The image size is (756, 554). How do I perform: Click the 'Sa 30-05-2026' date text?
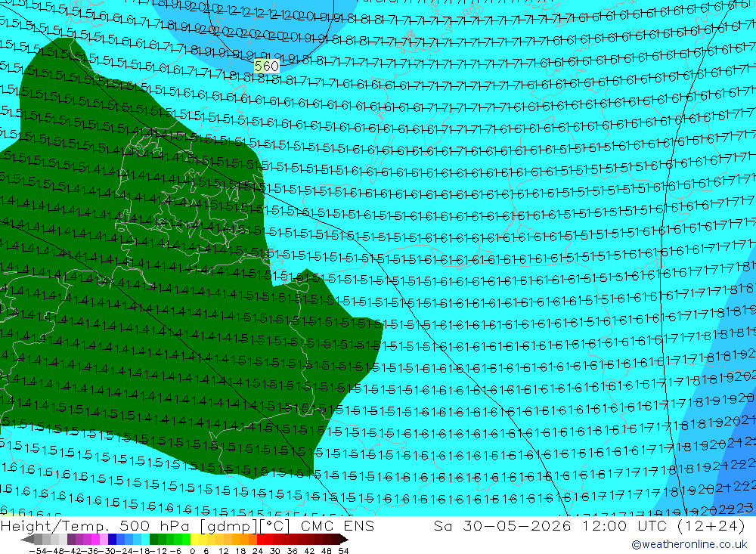(503, 526)
